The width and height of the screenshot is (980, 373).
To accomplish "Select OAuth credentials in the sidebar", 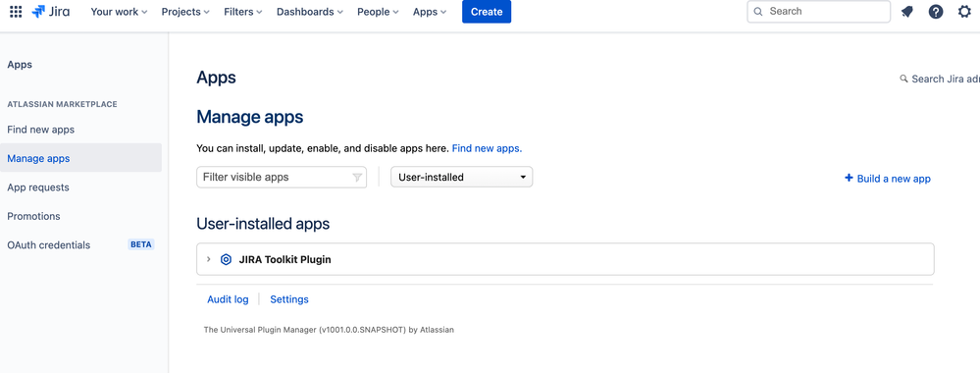I will coord(49,244).
